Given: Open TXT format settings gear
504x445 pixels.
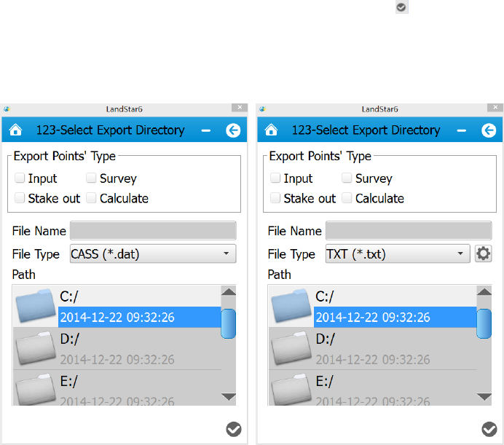Looking at the screenshot, I should coord(484,254).
